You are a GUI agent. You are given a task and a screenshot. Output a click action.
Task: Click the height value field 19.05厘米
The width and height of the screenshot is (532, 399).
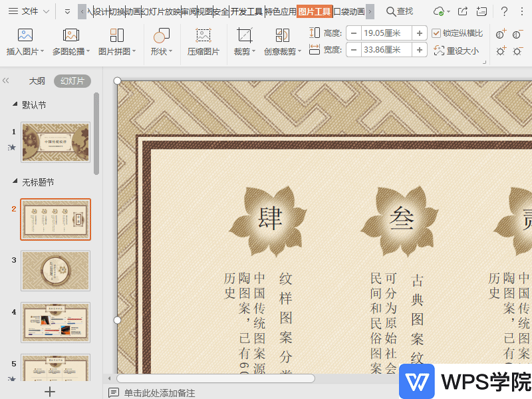(x=386, y=33)
